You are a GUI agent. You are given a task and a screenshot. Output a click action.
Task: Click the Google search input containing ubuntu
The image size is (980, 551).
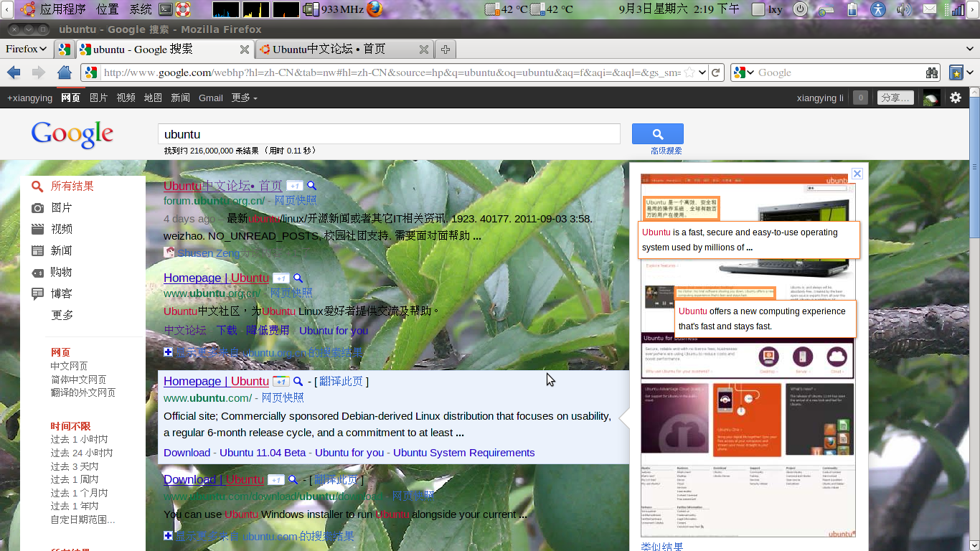389,134
